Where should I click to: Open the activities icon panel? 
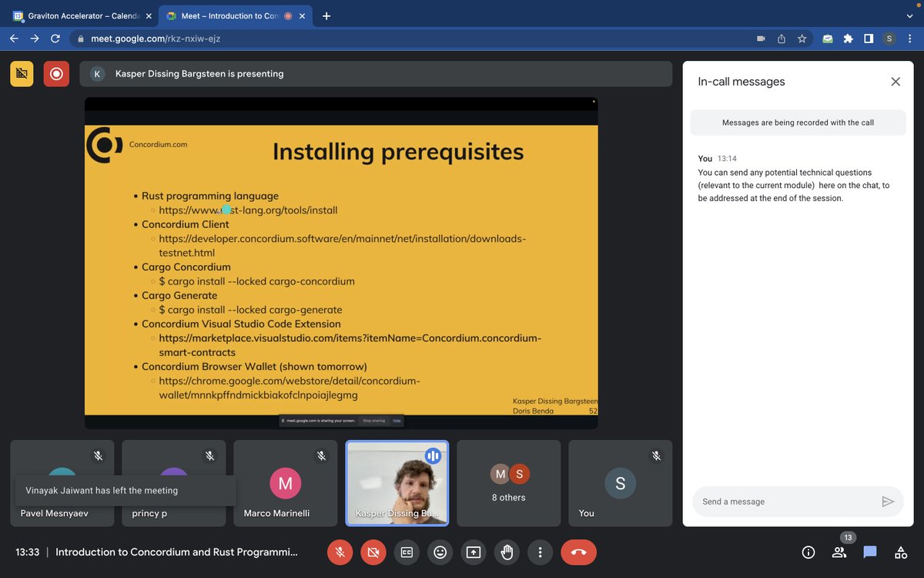point(900,552)
